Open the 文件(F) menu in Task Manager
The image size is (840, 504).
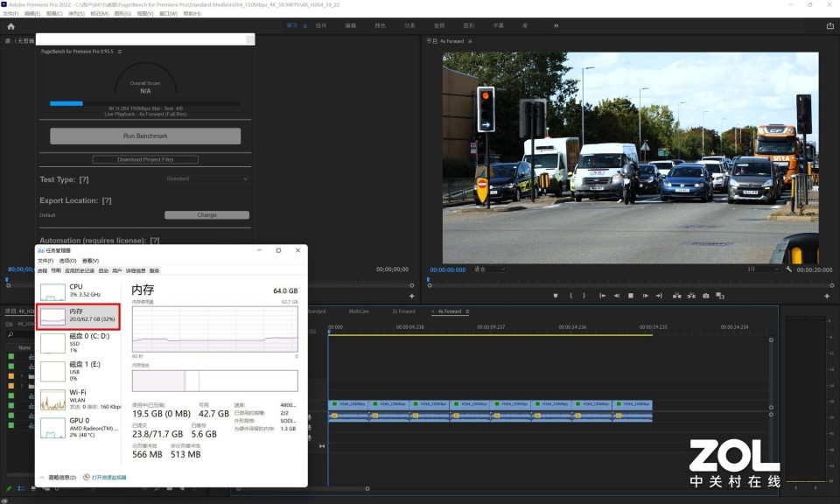[45, 261]
